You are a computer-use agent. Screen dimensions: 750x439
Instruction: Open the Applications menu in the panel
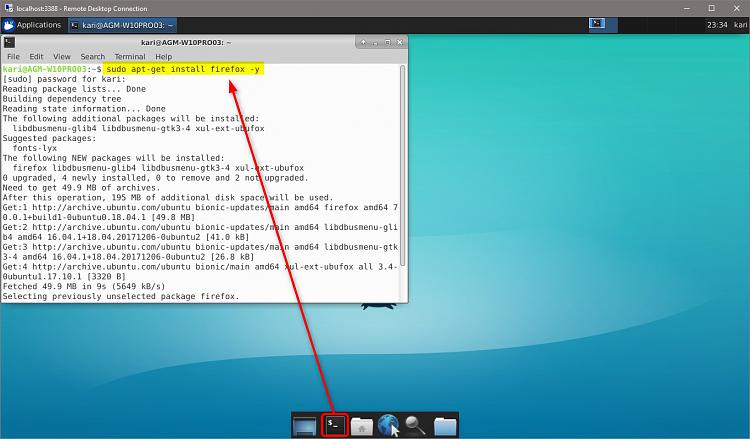coord(33,25)
